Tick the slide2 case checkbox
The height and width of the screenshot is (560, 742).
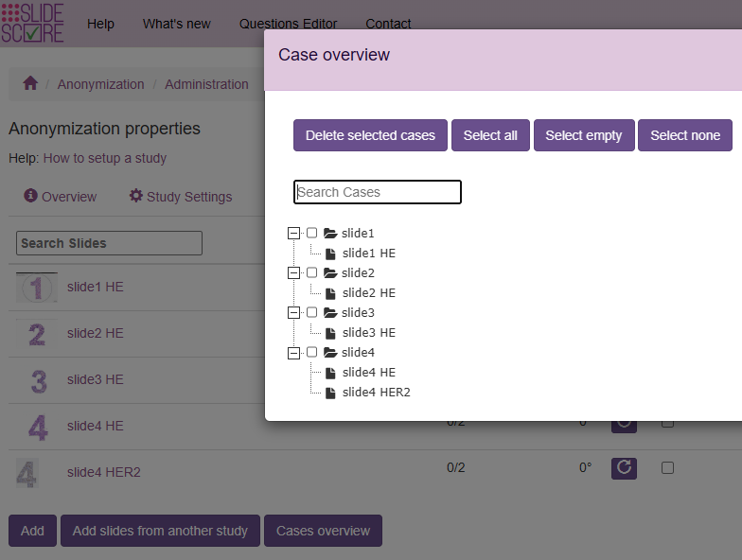(312, 272)
